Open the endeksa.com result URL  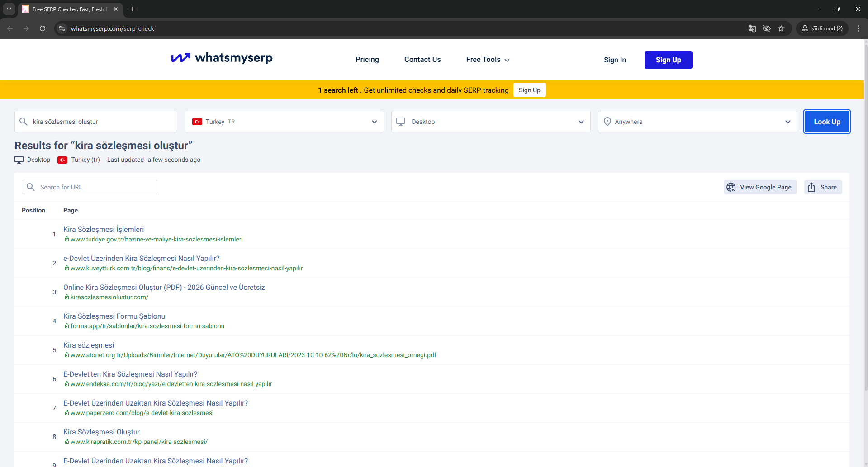(x=171, y=384)
